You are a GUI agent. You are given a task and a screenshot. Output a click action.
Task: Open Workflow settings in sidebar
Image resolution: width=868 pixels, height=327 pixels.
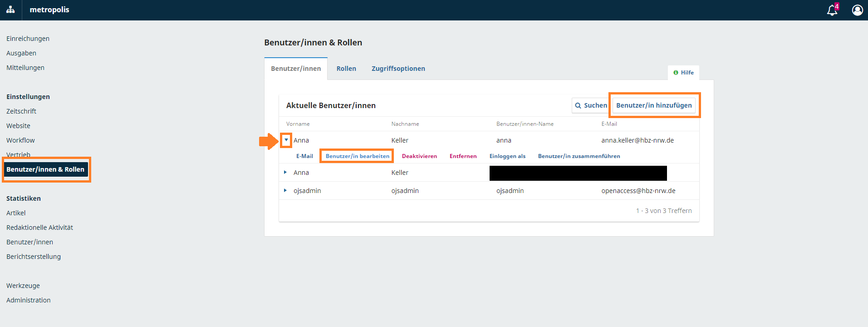[x=20, y=140]
